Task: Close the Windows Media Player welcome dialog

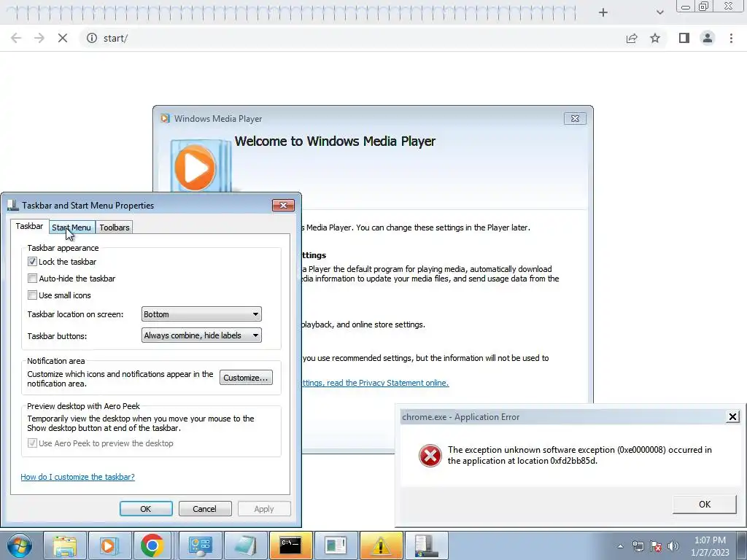Action: pos(575,119)
